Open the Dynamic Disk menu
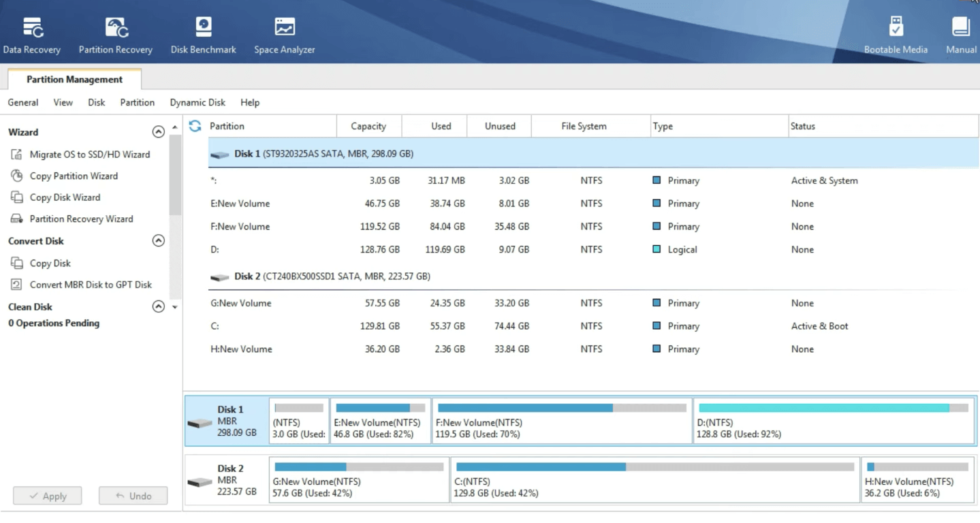The image size is (980, 523). (x=197, y=102)
